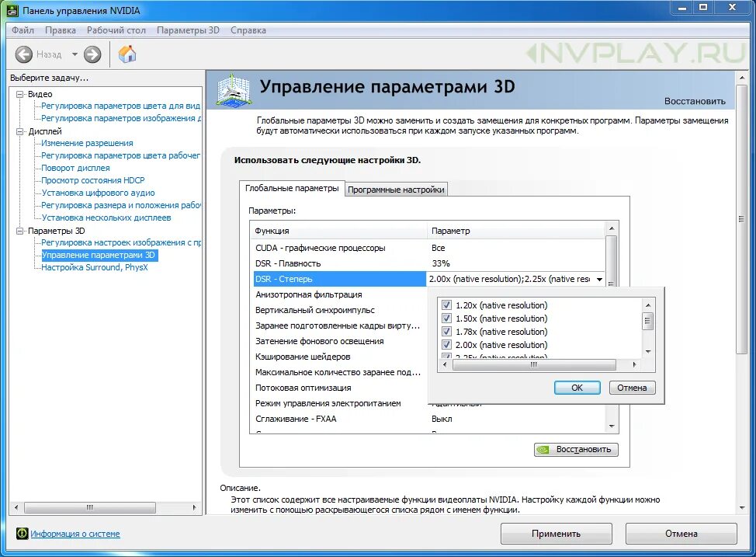Switch to Программные настройки tab
The image size is (756, 557).
(x=396, y=190)
